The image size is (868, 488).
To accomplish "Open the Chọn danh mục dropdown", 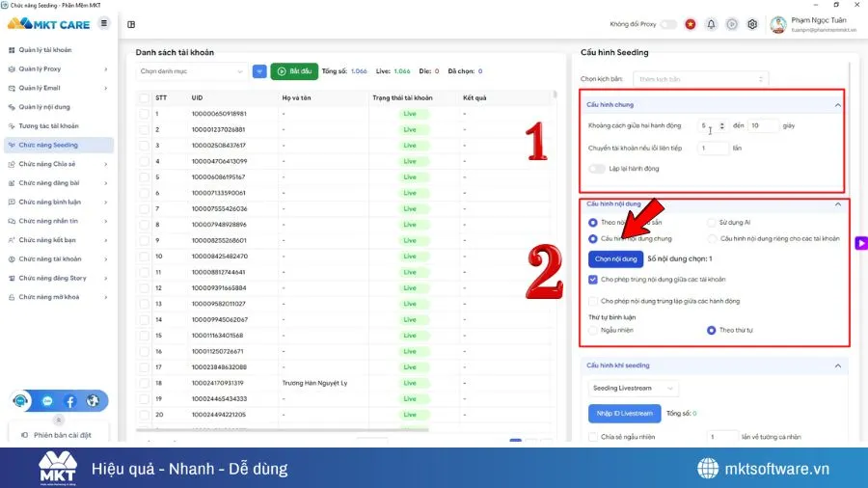I will 192,71.
